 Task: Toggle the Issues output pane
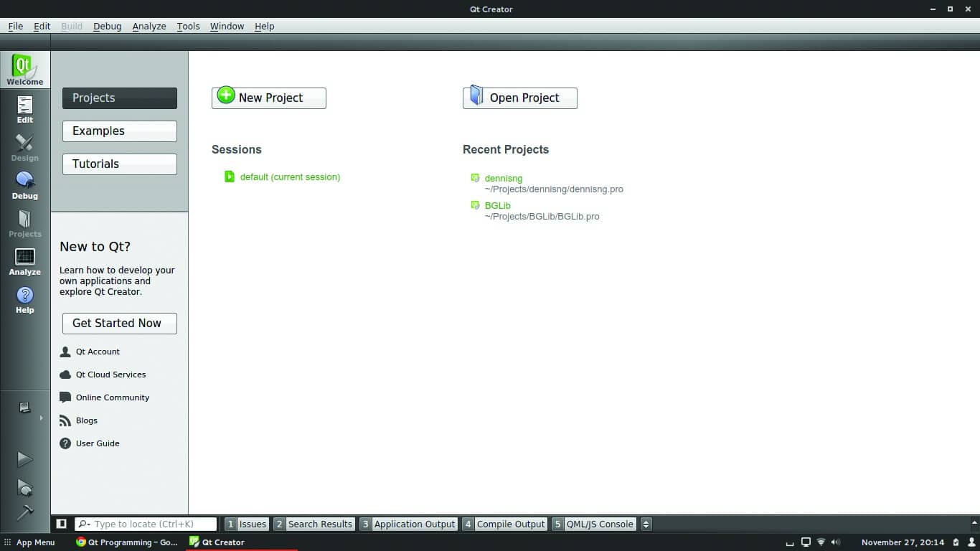(246, 524)
